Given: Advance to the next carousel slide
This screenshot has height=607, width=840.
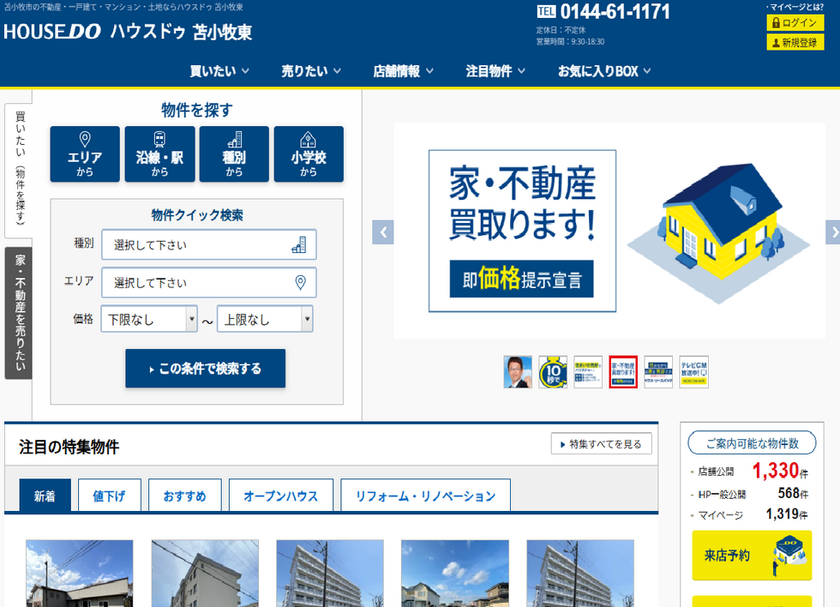Looking at the screenshot, I should [832, 232].
